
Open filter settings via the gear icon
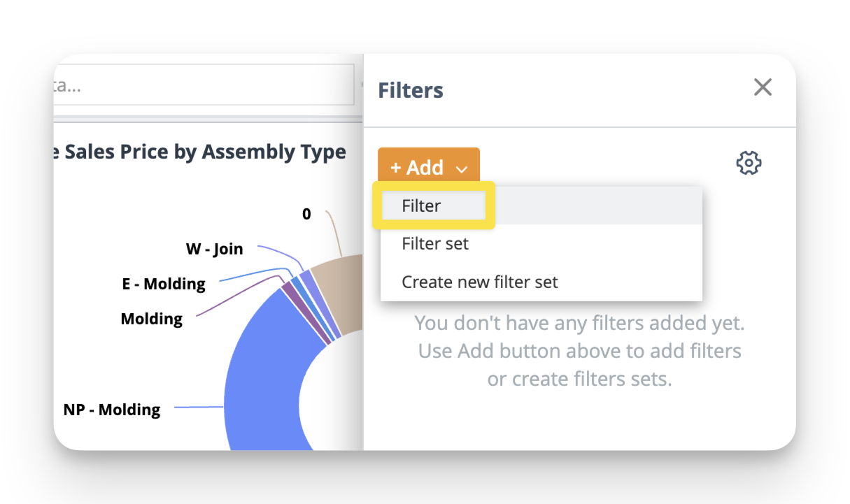[x=749, y=164]
